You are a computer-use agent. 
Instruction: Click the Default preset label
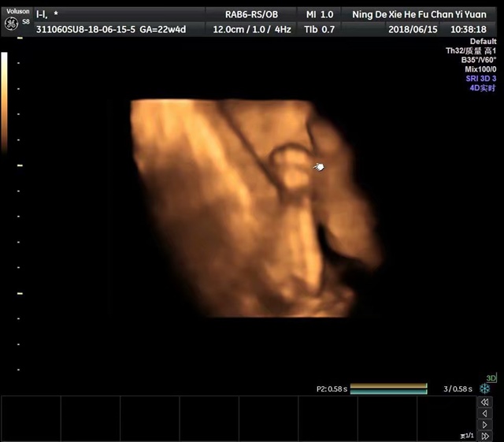[483, 41]
